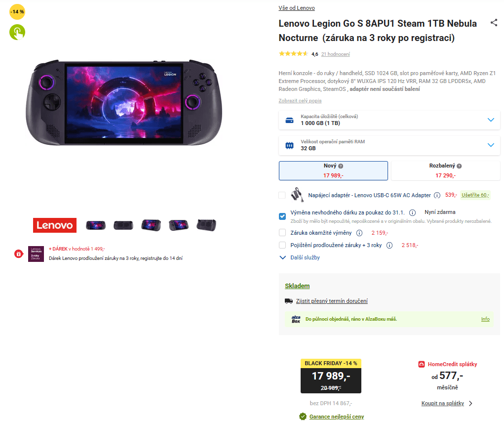
Task: Select the Rozbalený condition option
Action: [x=445, y=171]
